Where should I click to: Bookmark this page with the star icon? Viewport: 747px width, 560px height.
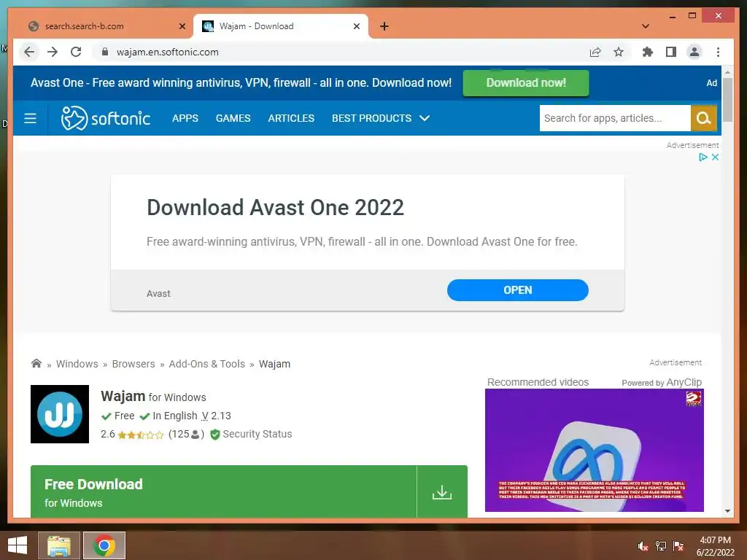(x=619, y=52)
